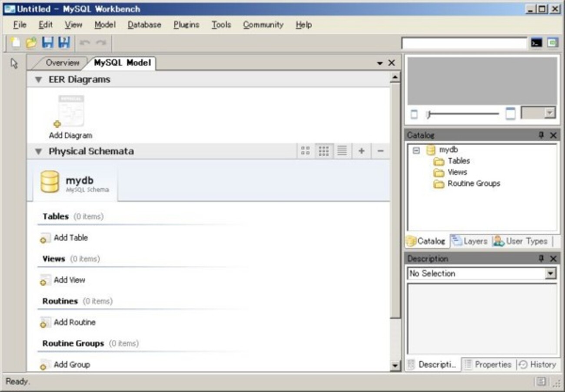Click the navigator zoom slider handle
565x392 pixels.
pyautogui.click(x=429, y=114)
